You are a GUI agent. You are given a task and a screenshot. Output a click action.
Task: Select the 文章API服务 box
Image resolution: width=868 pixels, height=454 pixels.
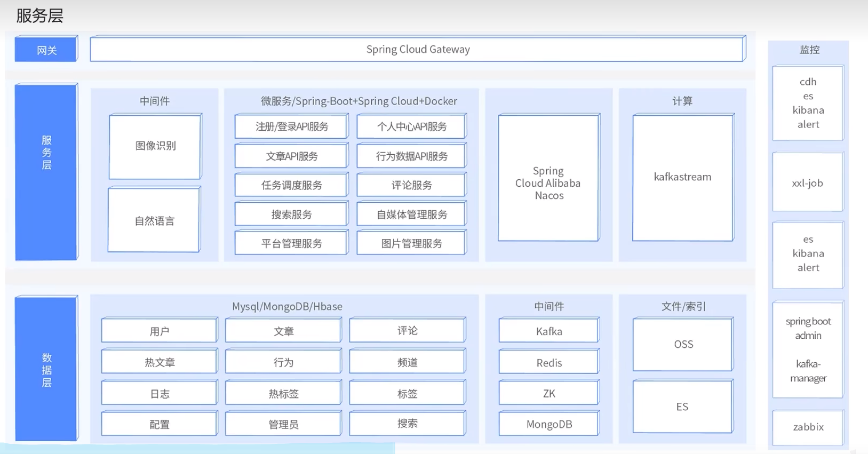(292, 156)
